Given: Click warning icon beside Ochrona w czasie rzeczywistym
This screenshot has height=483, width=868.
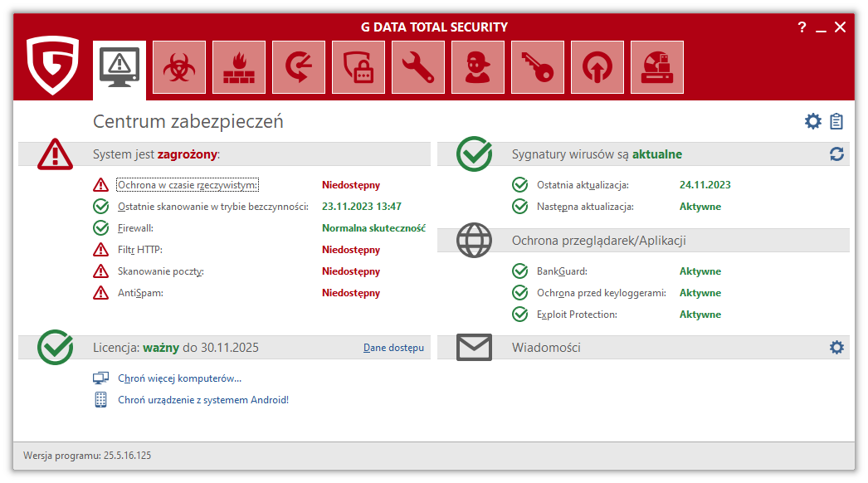Looking at the screenshot, I should (x=100, y=185).
